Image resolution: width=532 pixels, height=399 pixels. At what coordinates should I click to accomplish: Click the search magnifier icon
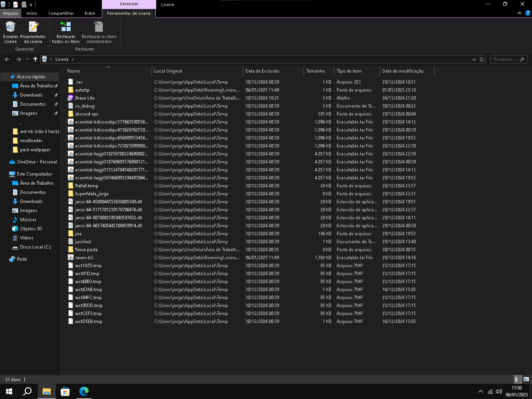pos(522,59)
